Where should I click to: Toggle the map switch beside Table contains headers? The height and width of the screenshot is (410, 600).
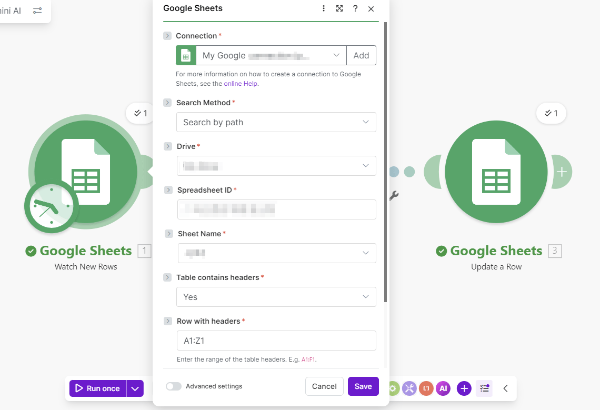(167, 277)
